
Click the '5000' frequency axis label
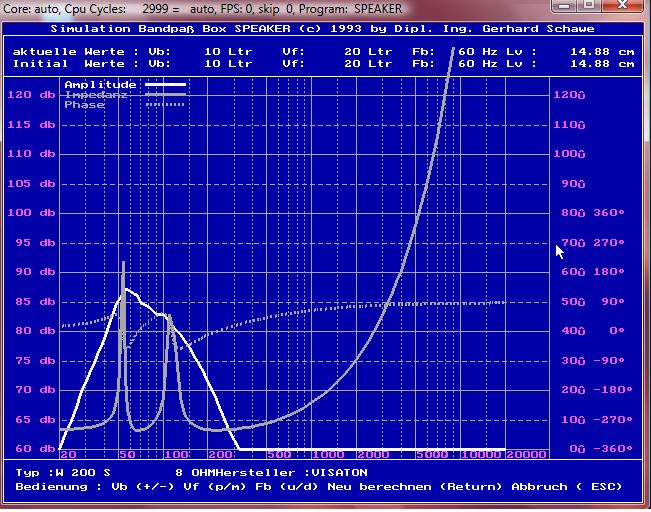click(432, 455)
